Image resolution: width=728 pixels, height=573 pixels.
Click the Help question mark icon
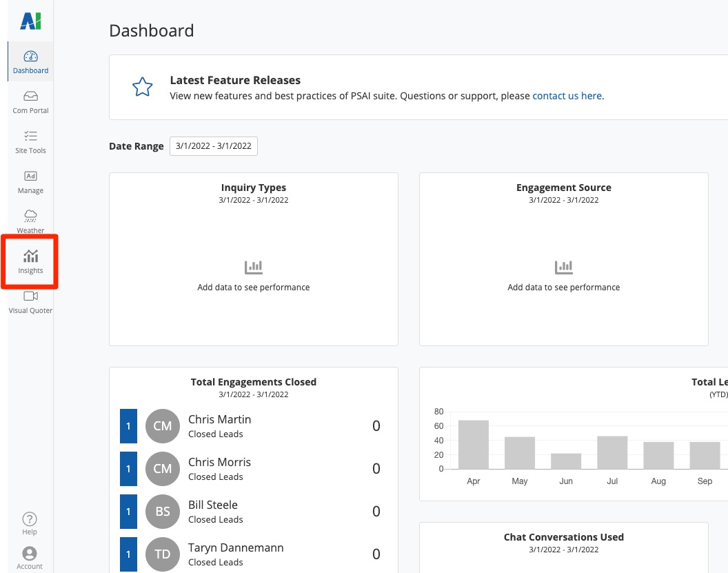30,519
